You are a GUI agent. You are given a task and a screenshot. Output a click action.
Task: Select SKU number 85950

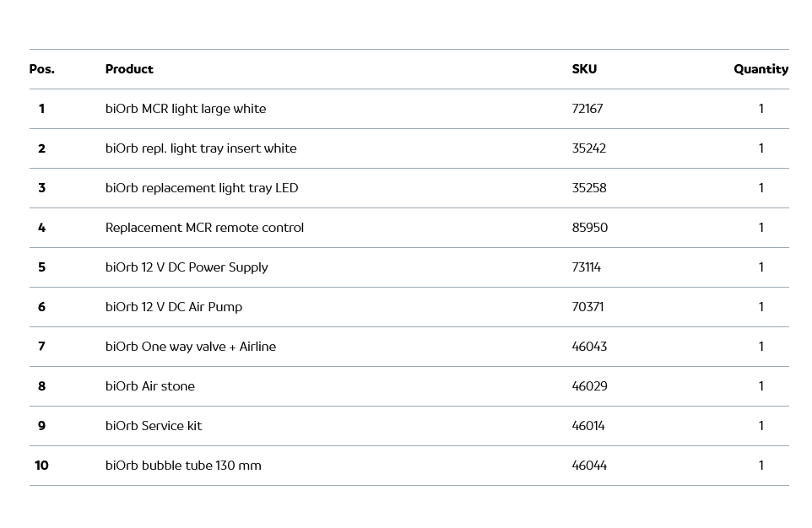(590, 228)
